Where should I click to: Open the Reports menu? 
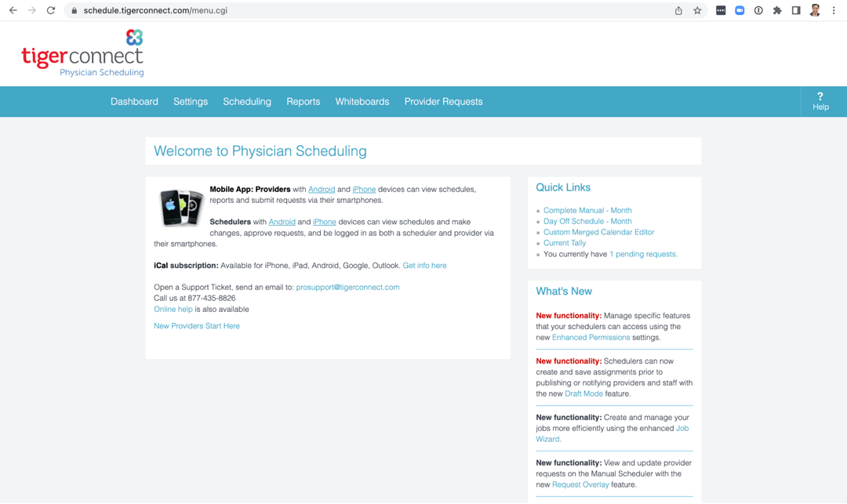pyautogui.click(x=303, y=101)
